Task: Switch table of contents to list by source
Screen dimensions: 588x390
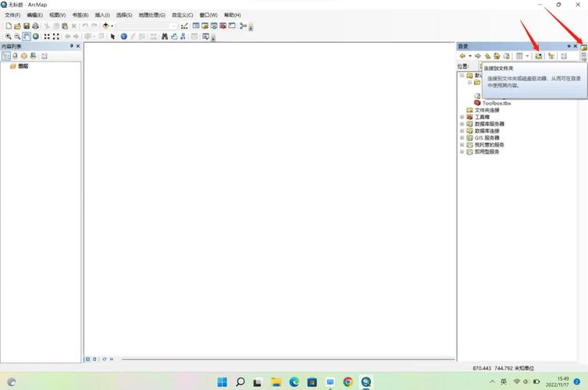Action: click(15, 56)
